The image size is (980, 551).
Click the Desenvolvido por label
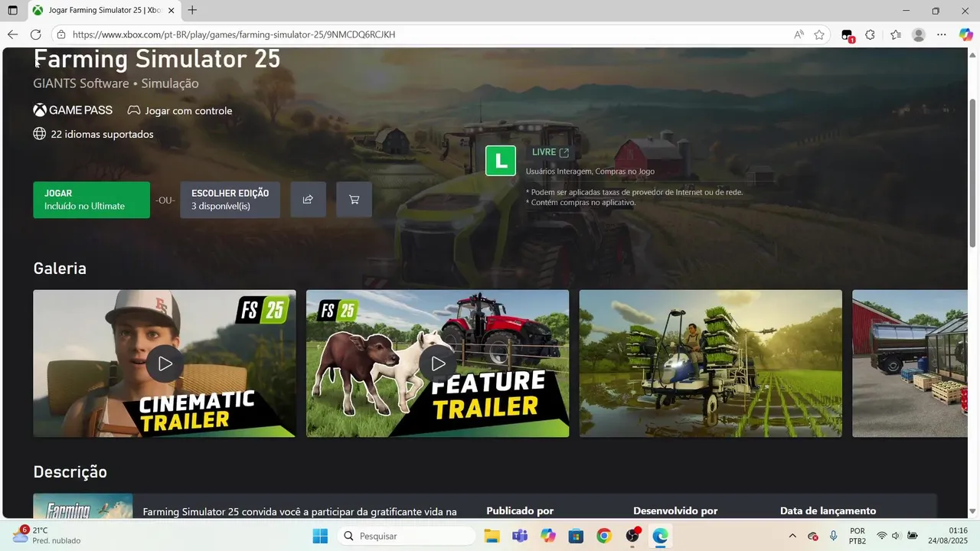[675, 510]
